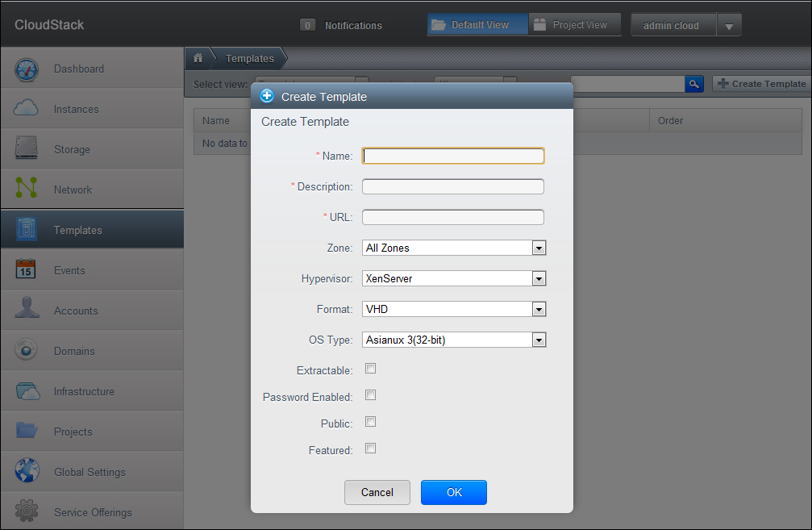Click the Accounts person icon
The height and width of the screenshot is (530, 812).
coord(27,311)
